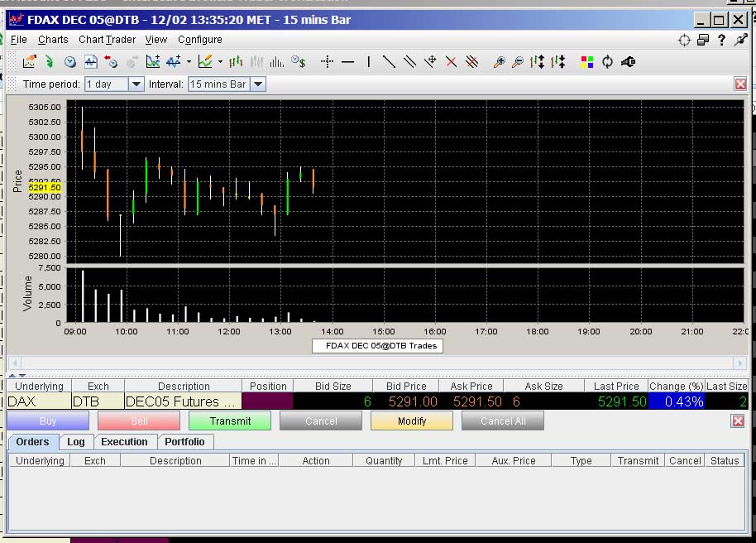756x543 pixels.
Task: Select the diagonal trendline tool
Action: [389, 62]
